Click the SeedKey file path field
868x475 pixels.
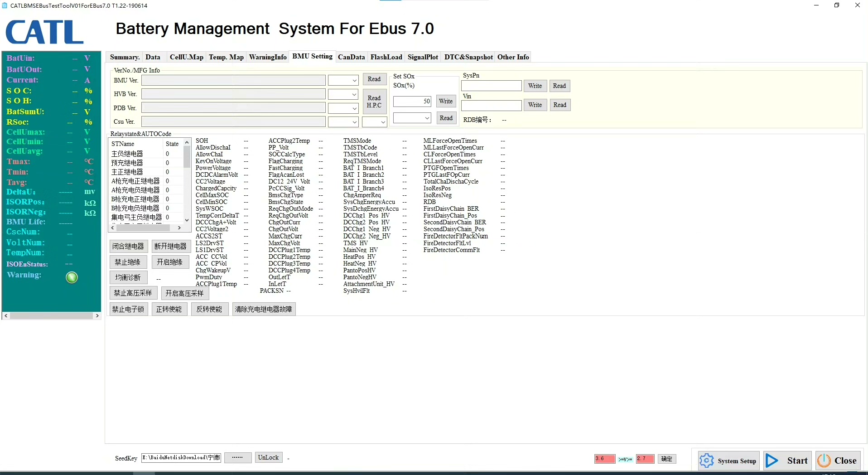(x=181, y=458)
